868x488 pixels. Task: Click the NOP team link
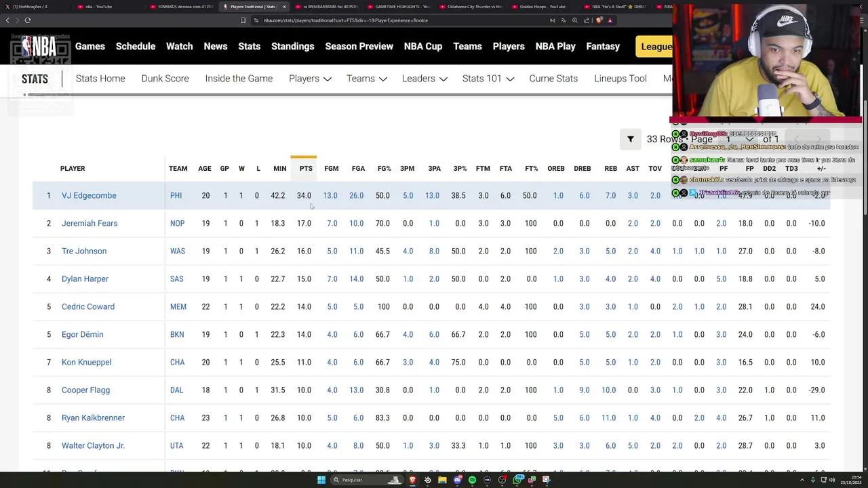[177, 223]
